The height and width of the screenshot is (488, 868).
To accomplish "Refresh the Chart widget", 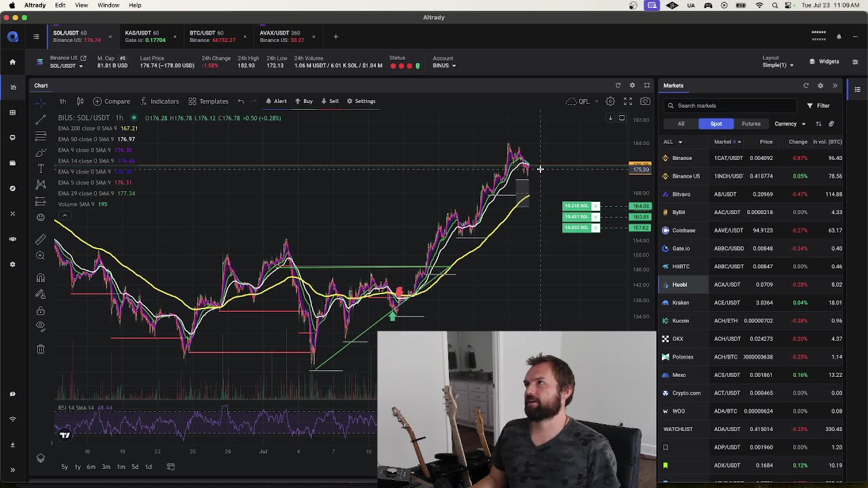I will (x=618, y=85).
